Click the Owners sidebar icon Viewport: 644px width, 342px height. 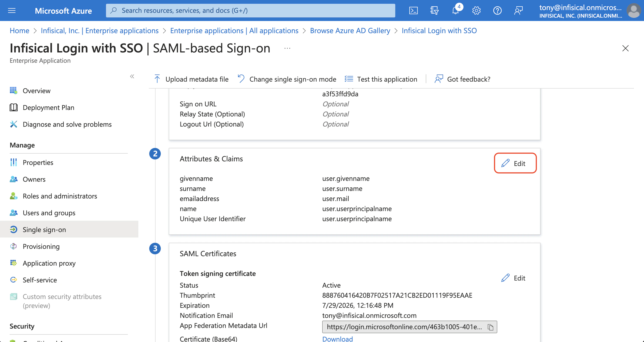tap(13, 179)
